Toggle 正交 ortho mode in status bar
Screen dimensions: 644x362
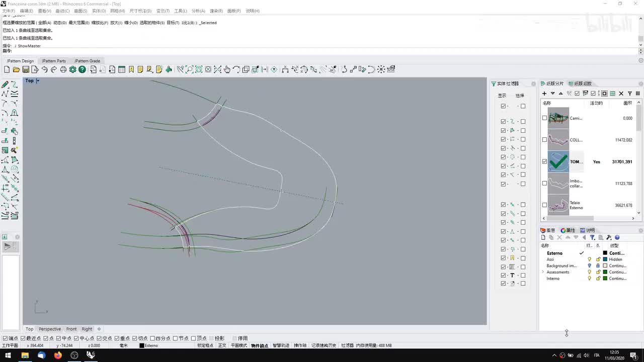[x=222, y=345]
